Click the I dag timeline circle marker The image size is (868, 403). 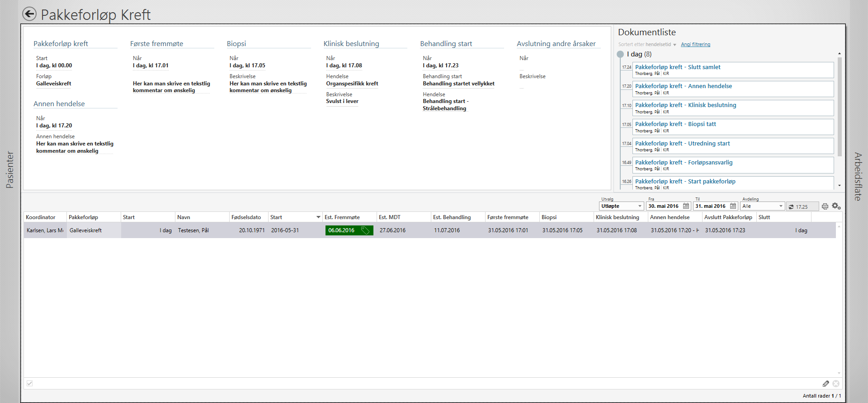pyautogui.click(x=620, y=54)
